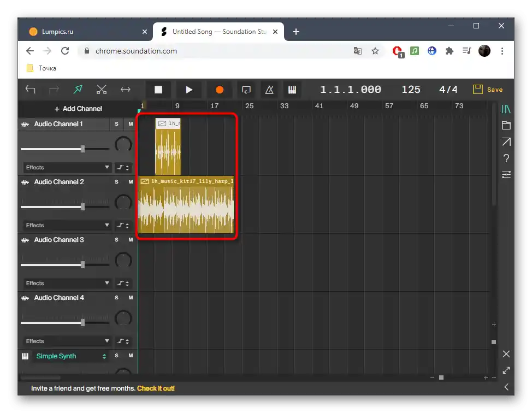Image resolution: width=532 pixels, height=413 pixels.
Task: Add a new channel
Action: 78,109
